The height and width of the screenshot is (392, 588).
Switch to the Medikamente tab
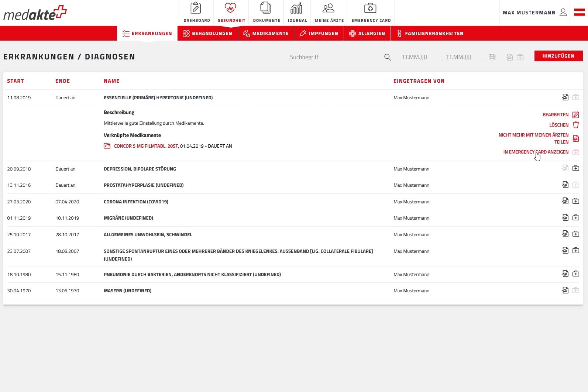pyautogui.click(x=266, y=33)
